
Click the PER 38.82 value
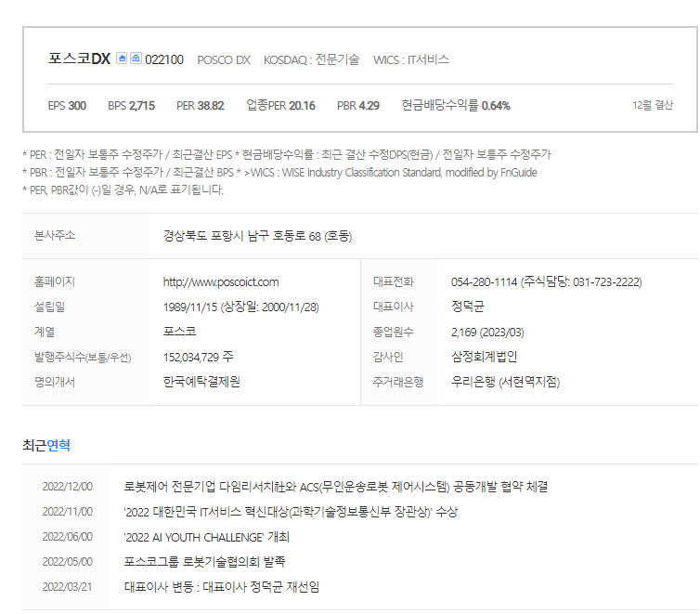[200, 106]
